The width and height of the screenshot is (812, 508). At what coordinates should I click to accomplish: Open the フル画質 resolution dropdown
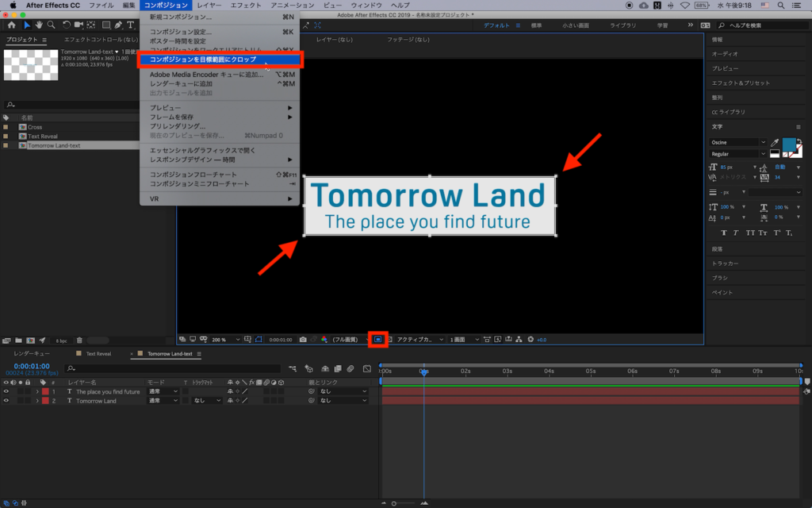(349, 340)
